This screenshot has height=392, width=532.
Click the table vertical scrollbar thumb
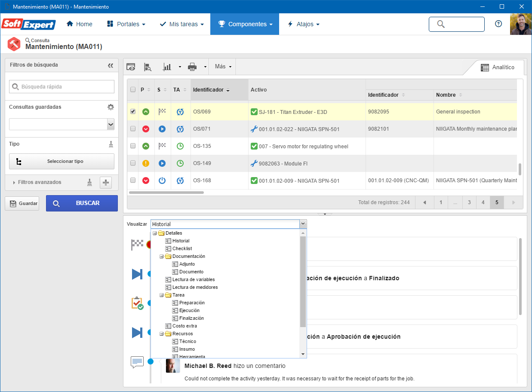520,169
